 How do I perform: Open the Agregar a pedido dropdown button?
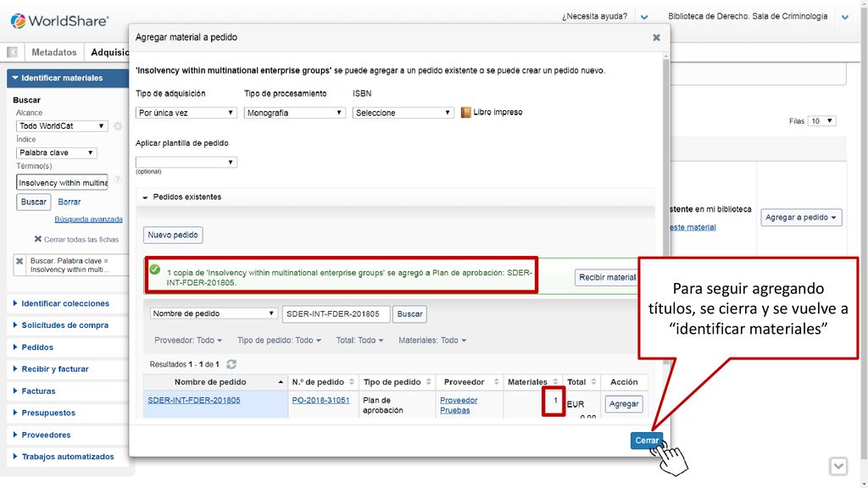[800, 218]
